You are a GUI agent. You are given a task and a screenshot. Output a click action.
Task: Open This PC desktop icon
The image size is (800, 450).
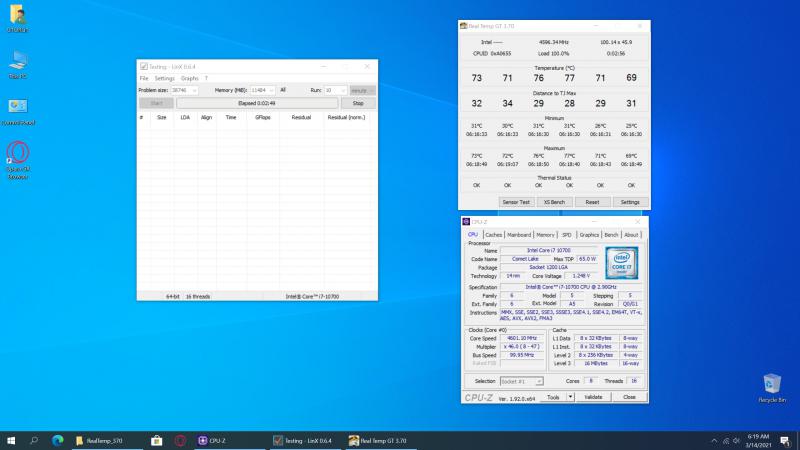[x=17, y=62]
